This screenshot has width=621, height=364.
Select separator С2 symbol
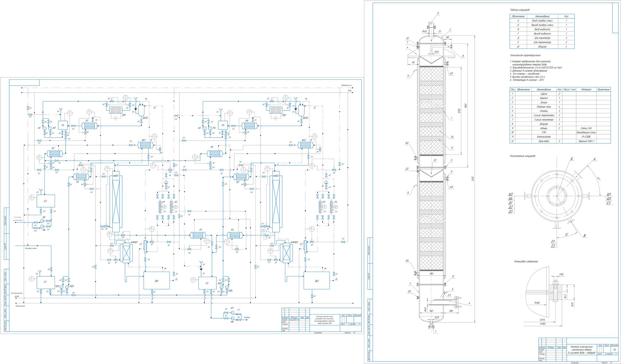[305, 246]
